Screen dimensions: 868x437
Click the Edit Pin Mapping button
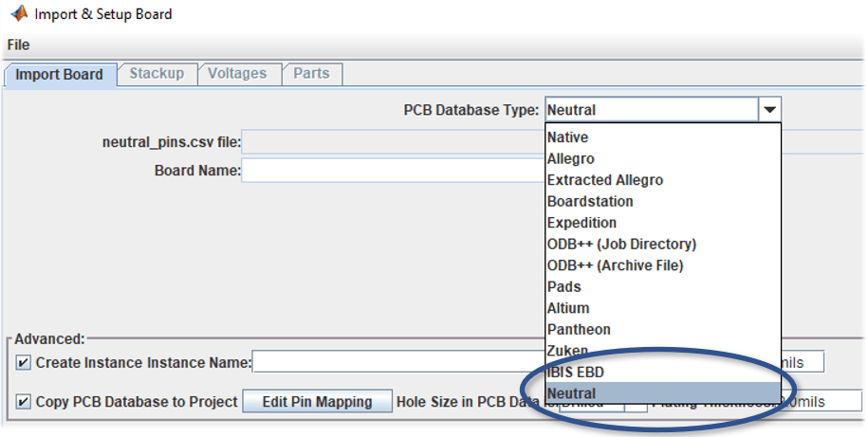click(317, 402)
